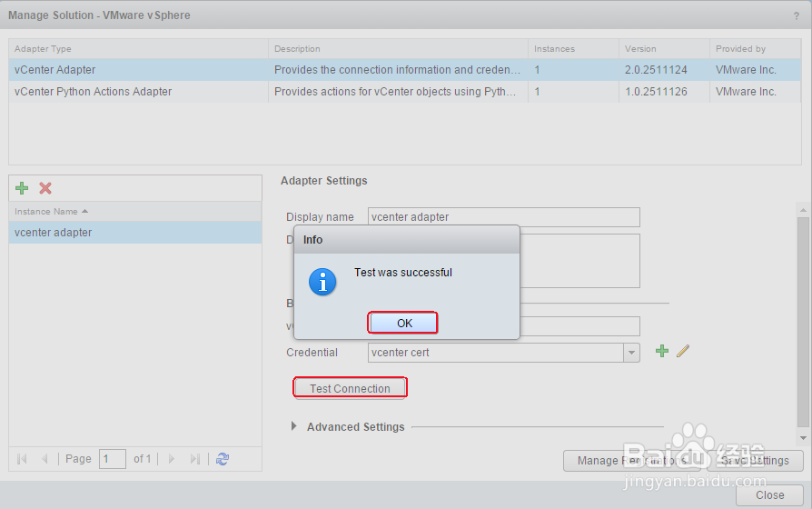The image size is (812, 509).
Task: Click the Provided by column header
Action: click(x=756, y=49)
